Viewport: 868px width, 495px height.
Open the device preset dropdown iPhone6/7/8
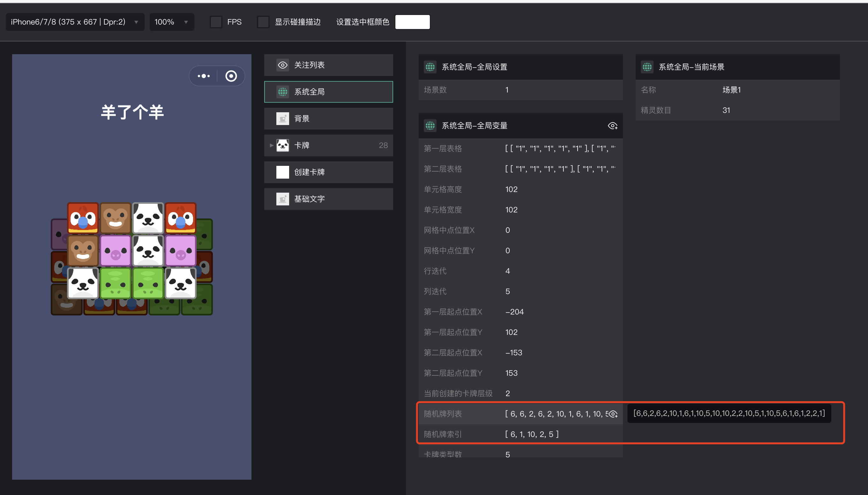tap(75, 22)
